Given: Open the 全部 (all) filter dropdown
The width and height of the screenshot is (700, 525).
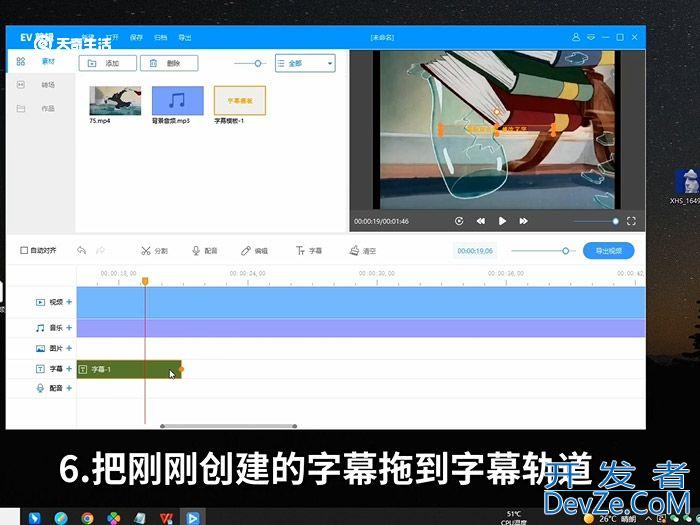Looking at the screenshot, I should [305, 63].
